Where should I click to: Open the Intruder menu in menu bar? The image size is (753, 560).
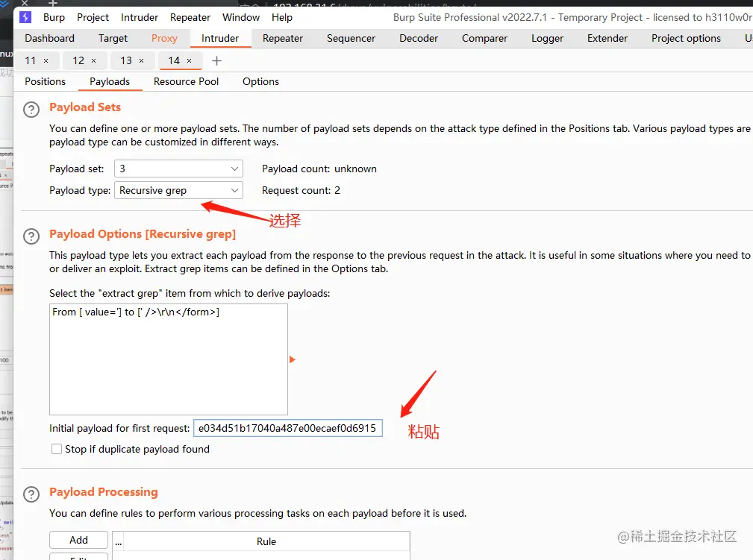pyautogui.click(x=140, y=17)
